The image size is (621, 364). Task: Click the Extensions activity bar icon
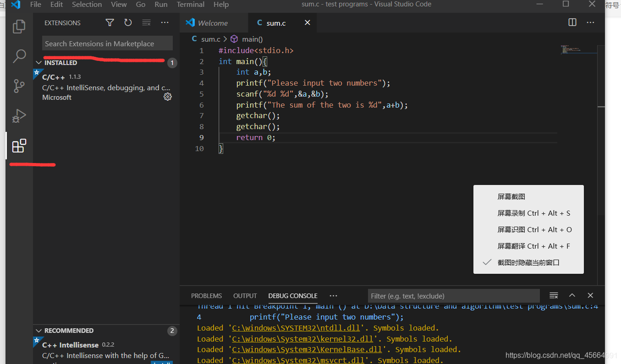[19, 146]
